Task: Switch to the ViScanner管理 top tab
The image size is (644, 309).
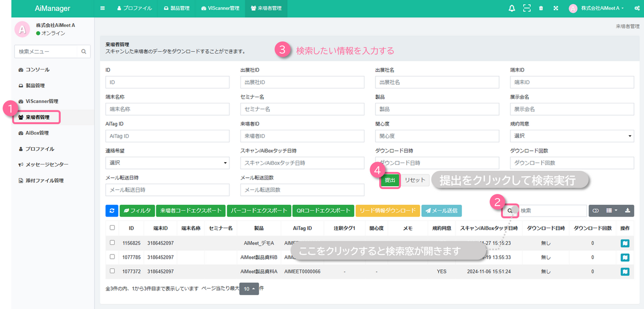Action: [220, 9]
